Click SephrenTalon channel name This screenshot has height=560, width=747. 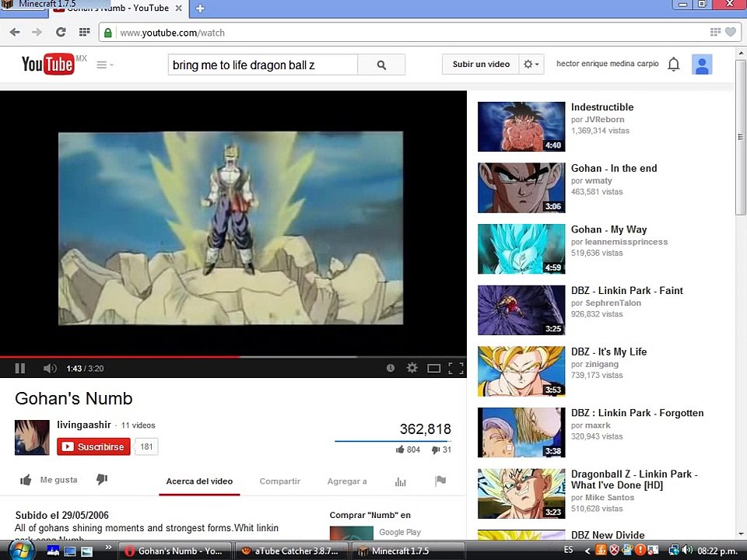(x=612, y=303)
